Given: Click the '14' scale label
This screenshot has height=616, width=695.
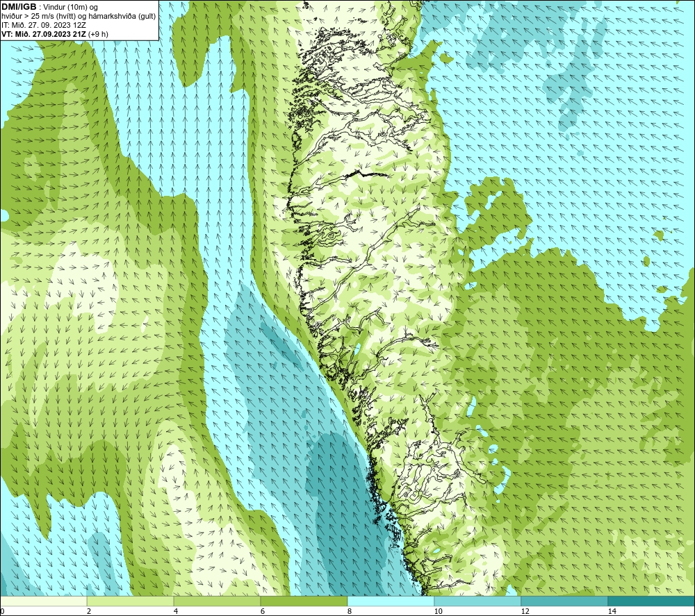Looking at the screenshot, I should click(612, 612).
